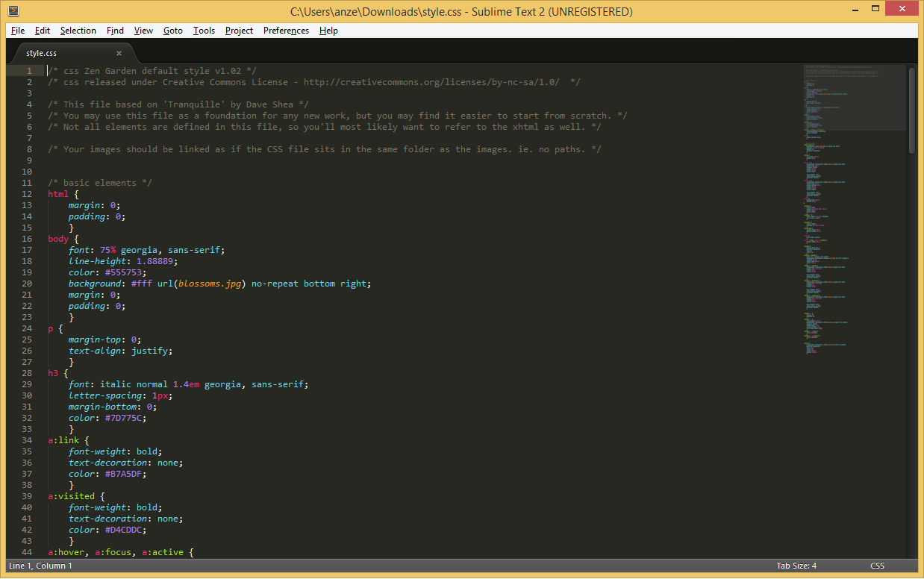Click the html selector on line 12
Image resolution: width=924 pixels, height=579 pixels.
point(58,194)
